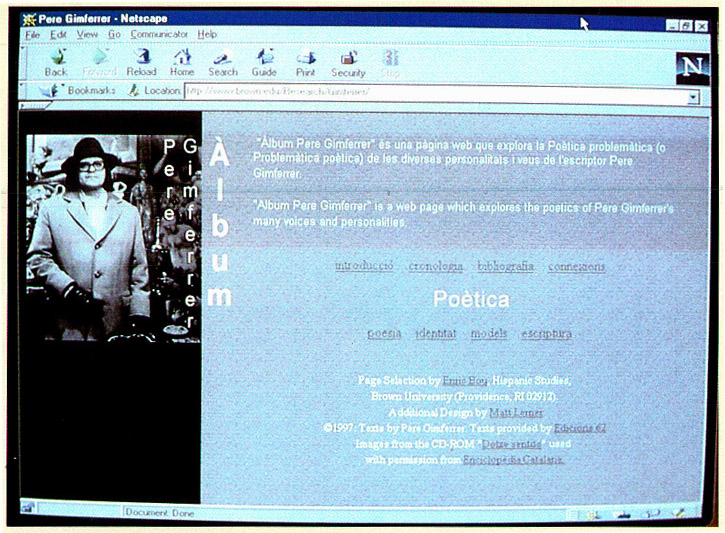Reload the page with the Reload icon
This screenshot has width=725, height=533.
tap(141, 63)
